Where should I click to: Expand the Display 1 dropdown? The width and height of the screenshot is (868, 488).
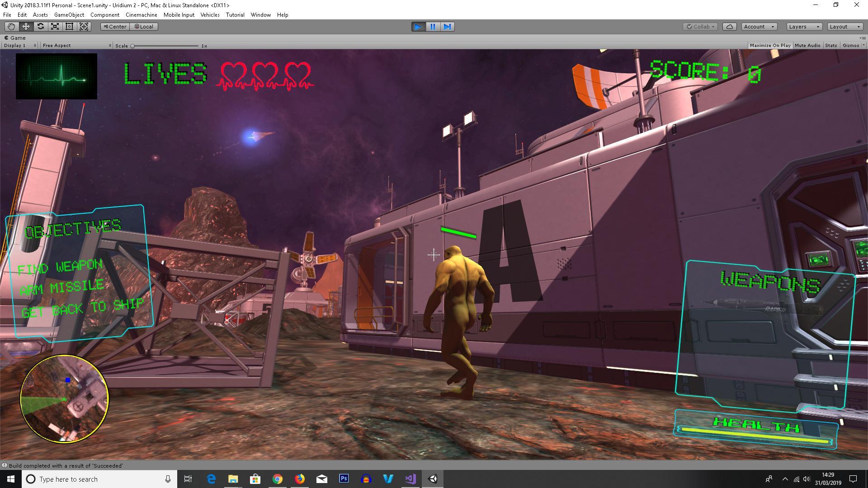[20, 46]
